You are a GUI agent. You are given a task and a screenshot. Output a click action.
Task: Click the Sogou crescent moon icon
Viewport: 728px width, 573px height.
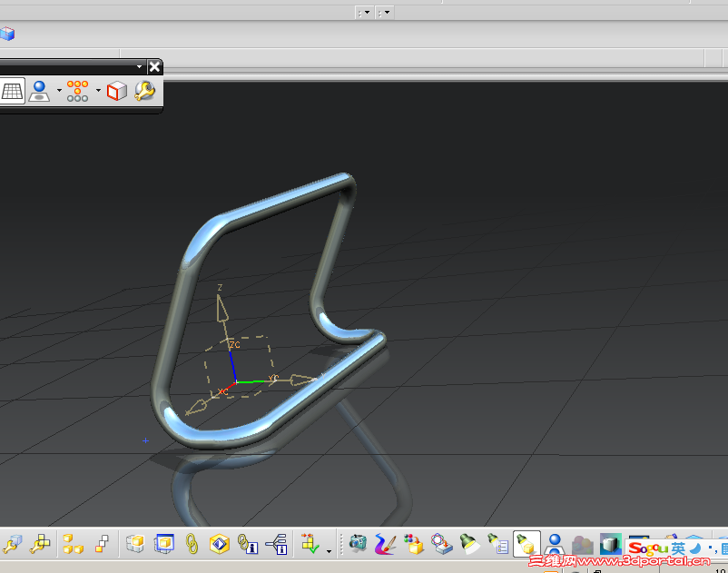coord(695,548)
